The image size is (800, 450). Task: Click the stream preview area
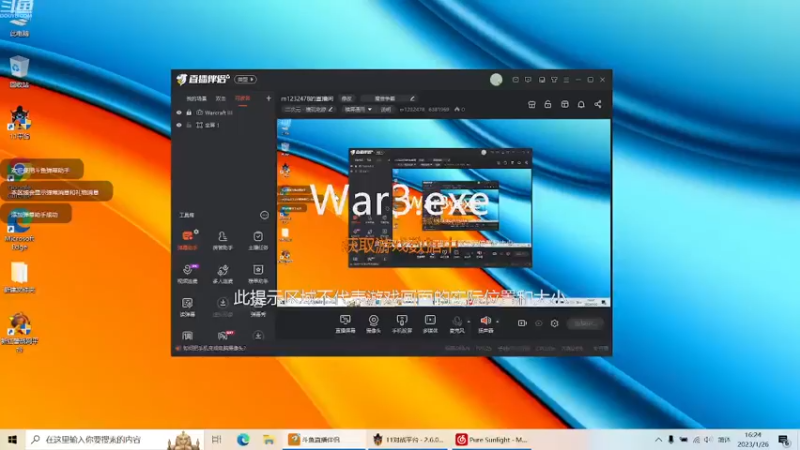click(x=443, y=212)
